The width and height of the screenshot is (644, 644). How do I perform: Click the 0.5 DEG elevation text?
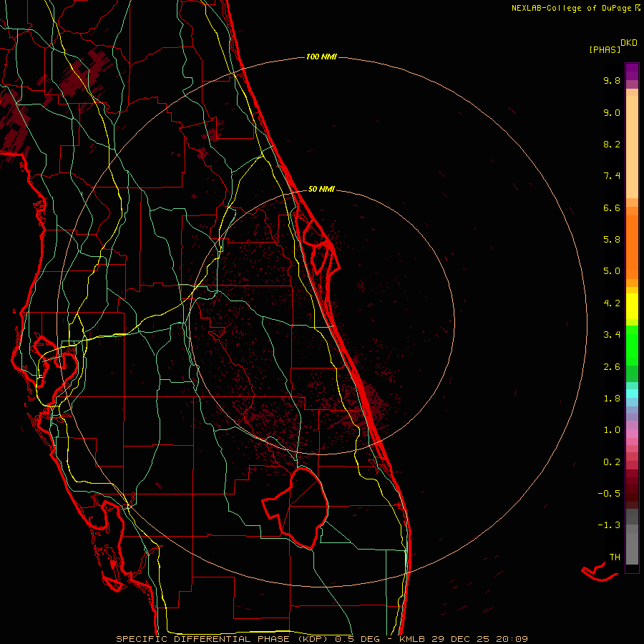(357, 639)
